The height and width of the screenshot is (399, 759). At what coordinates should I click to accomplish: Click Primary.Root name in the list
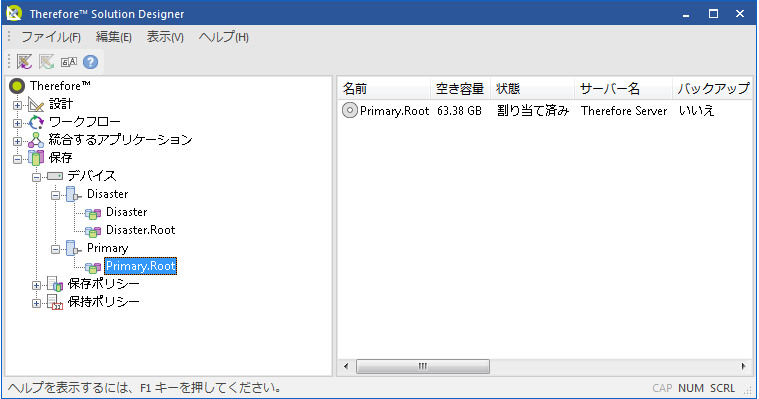395,111
